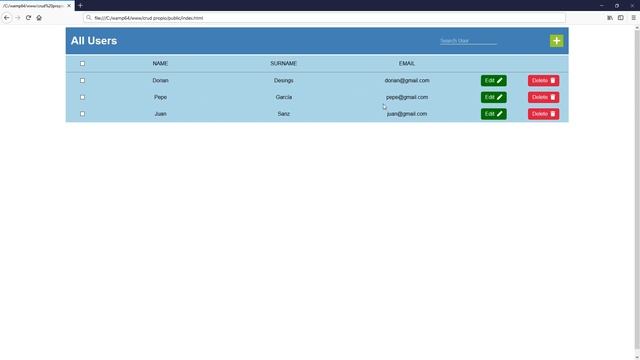Click the surname cell in Dorian's row
This screenshot has height=360, width=640.
[x=284, y=81]
